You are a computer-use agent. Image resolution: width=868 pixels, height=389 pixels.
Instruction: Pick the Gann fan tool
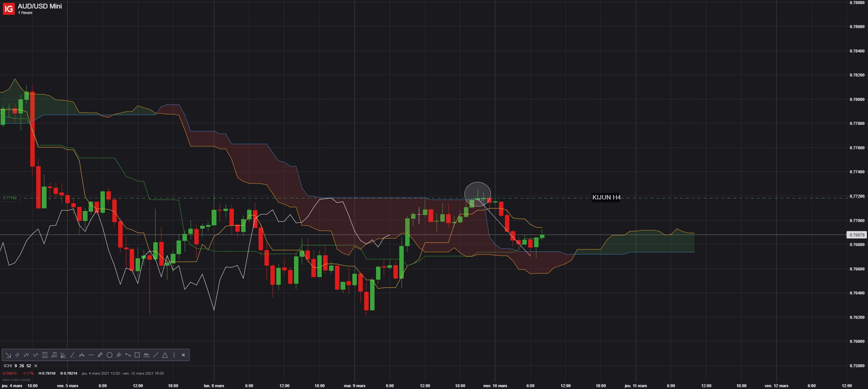[63, 355]
